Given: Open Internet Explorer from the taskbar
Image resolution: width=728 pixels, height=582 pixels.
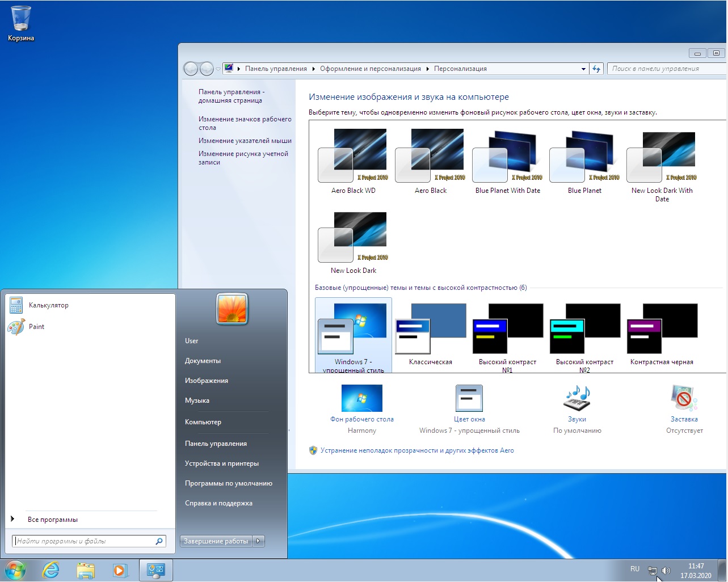Looking at the screenshot, I should [x=51, y=570].
